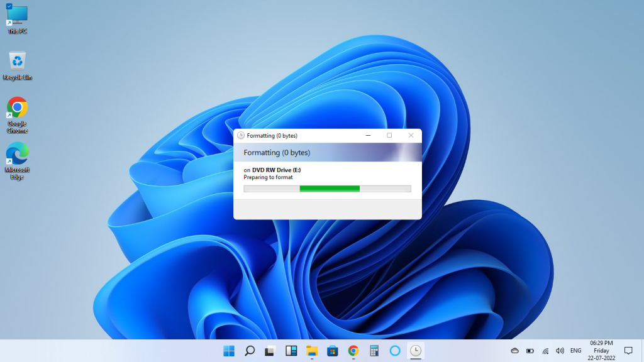The image size is (644, 362).
Task: Open Windows Search from the taskbar
Action: (x=249, y=351)
